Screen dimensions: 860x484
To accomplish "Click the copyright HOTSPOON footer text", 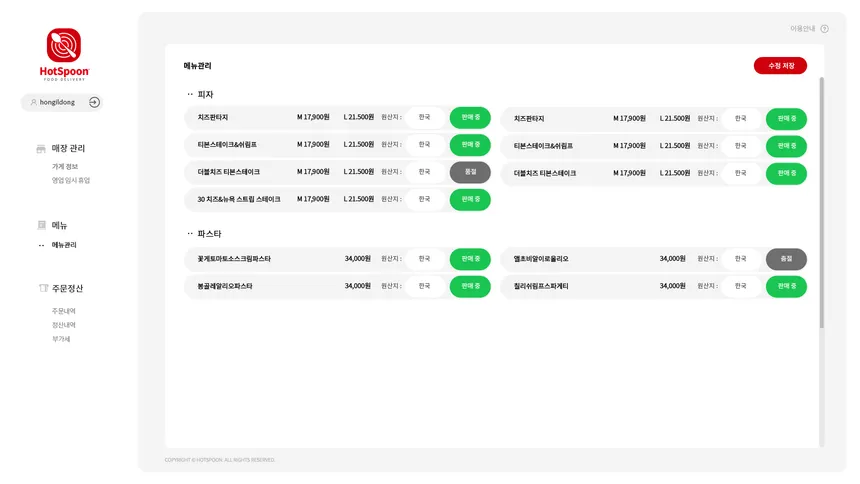I will point(220,460).
